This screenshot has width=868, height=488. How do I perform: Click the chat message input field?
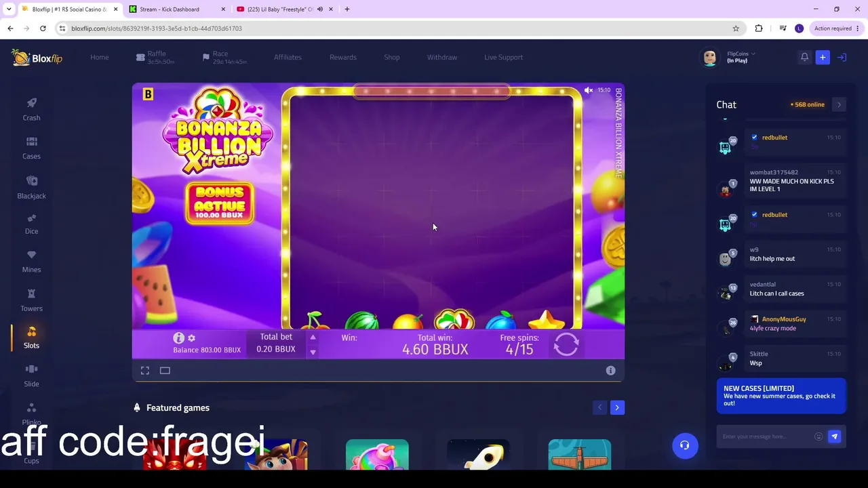[x=766, y=436]
